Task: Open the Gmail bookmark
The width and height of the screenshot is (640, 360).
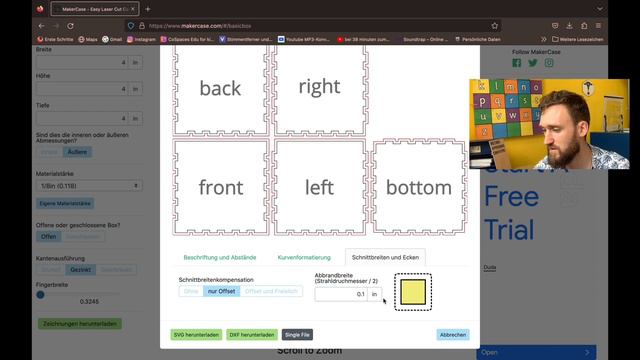Action: coord(112,39)
